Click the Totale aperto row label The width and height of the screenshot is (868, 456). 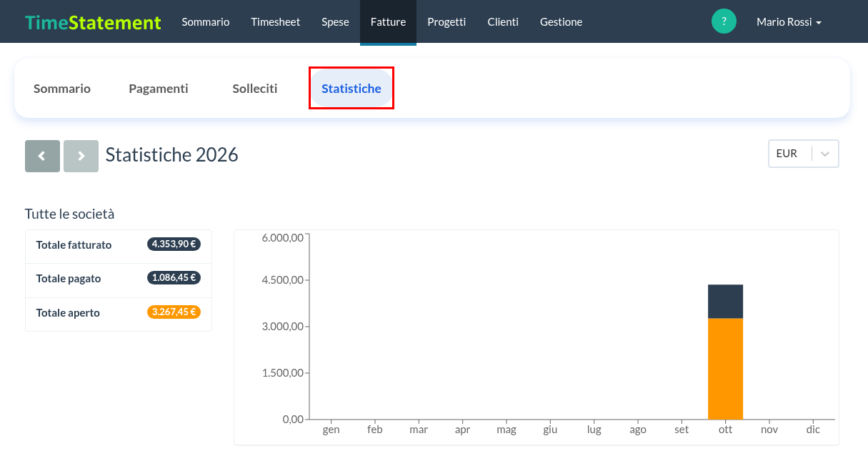pyautogui.click(x=68, y=312)
